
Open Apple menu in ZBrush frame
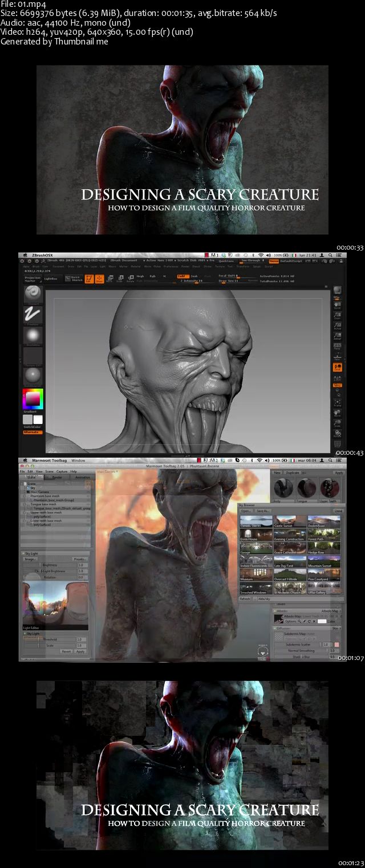(25, 254)
